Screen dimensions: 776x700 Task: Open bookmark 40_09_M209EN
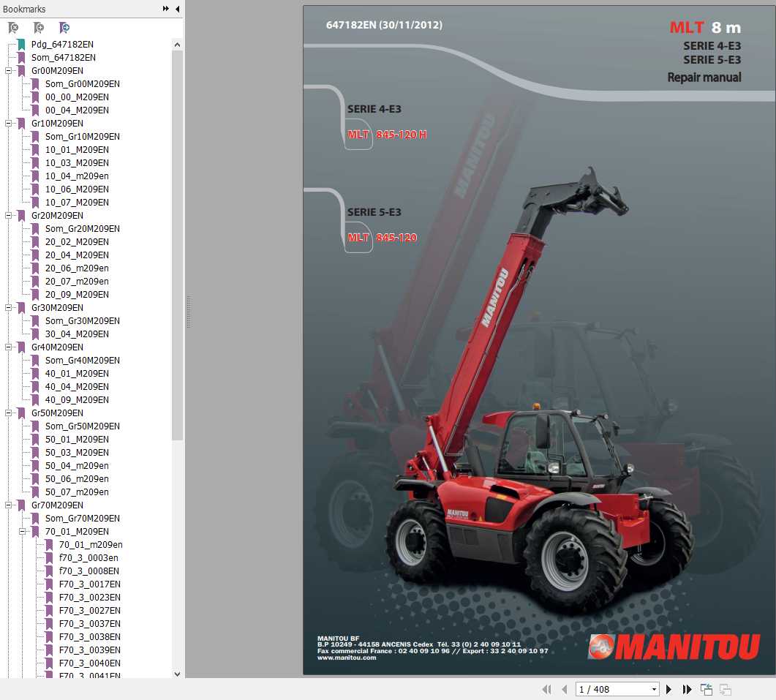(x=78, y=399)
